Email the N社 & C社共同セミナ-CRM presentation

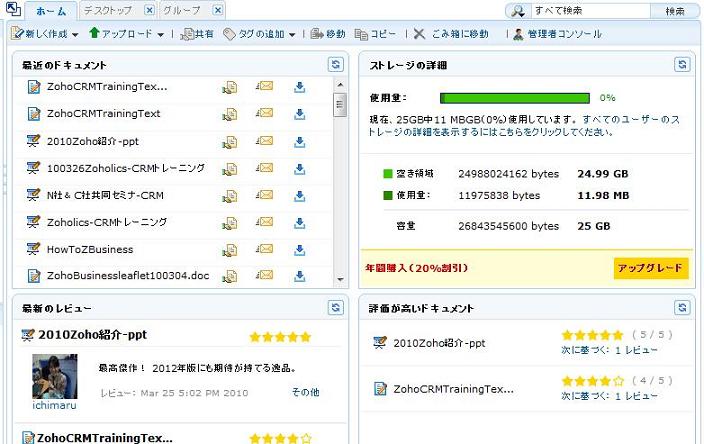click(x=264, y=194)
